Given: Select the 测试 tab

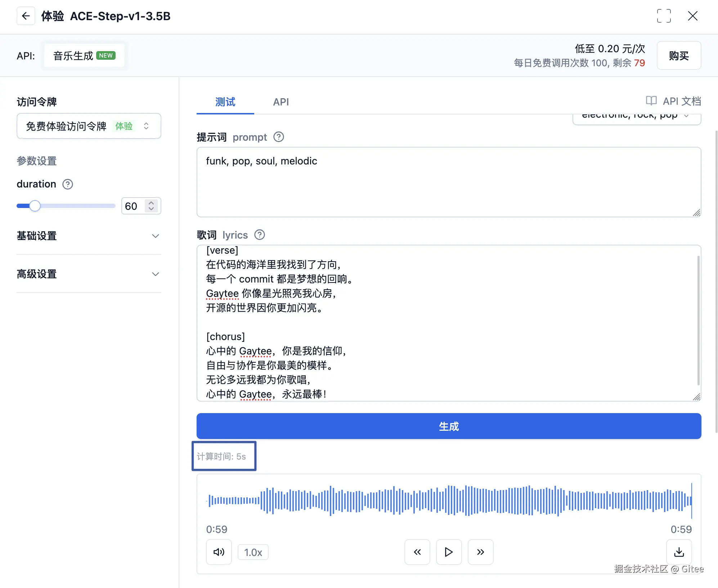Looking at the screenshot, I should pyautogui.click(x=225, y=102).
